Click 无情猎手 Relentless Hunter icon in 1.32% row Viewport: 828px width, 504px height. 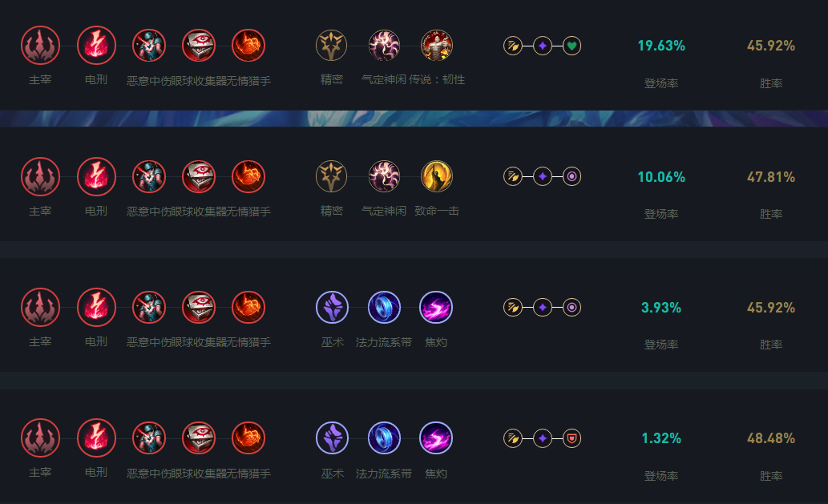pos(248,438)
